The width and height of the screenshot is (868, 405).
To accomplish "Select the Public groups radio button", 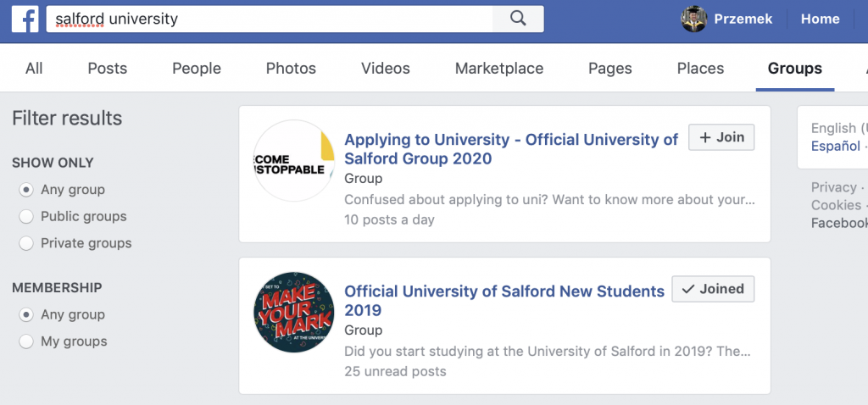I will (x=26, y=216).
